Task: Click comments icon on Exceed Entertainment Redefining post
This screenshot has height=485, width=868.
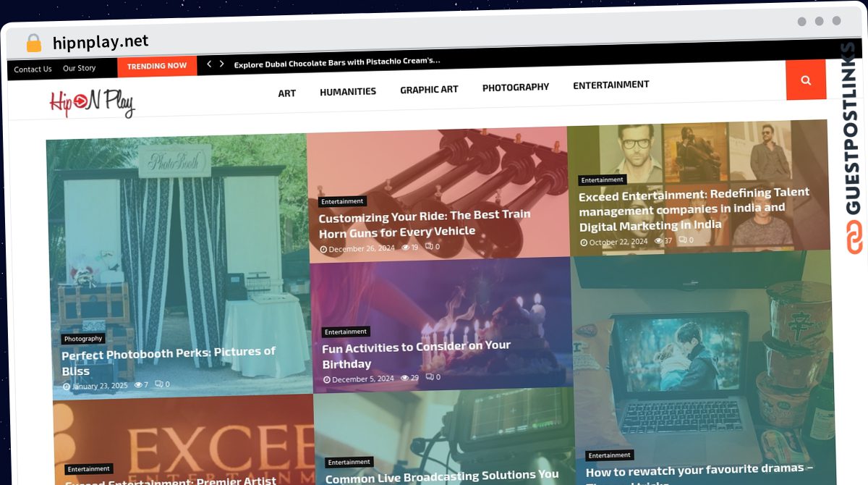Action: point(682,240)
